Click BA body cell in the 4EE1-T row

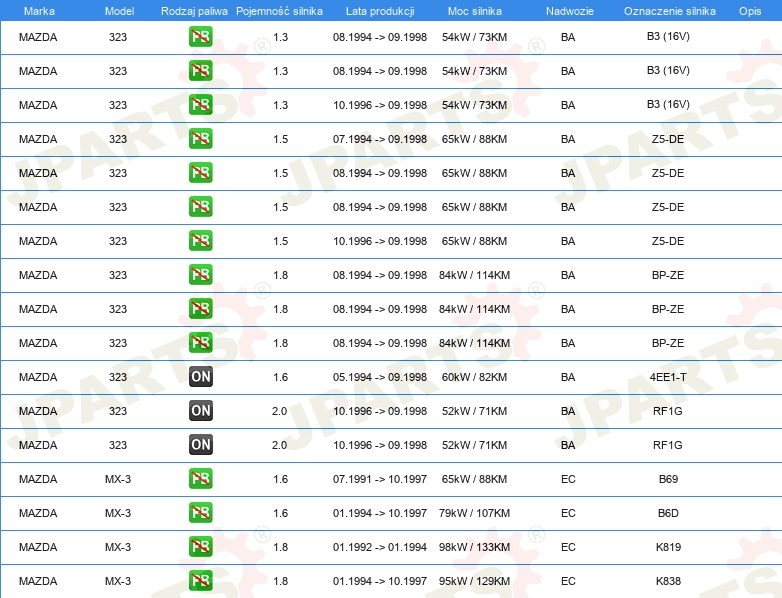[568, 377]
